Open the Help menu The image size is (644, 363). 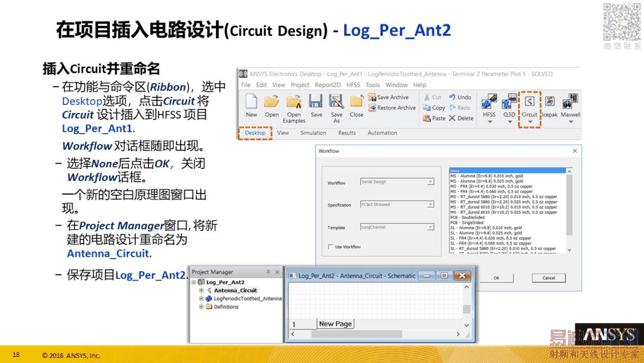coord(419,85)
